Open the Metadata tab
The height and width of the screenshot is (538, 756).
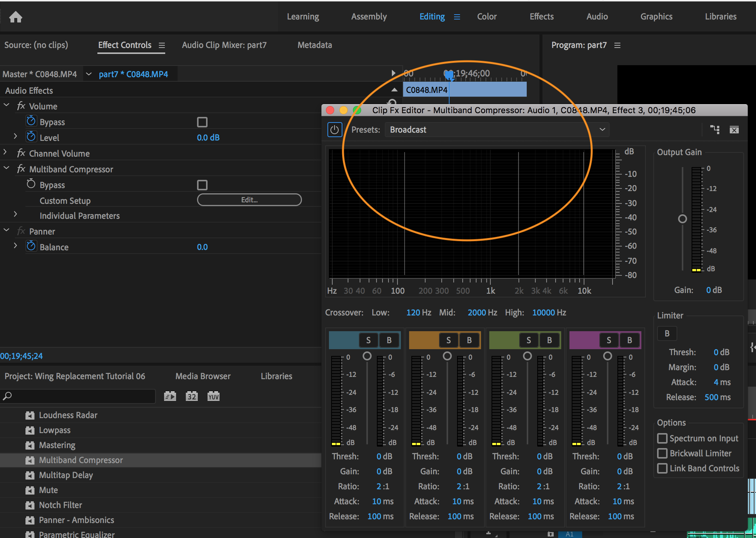[x=314, y=45]
